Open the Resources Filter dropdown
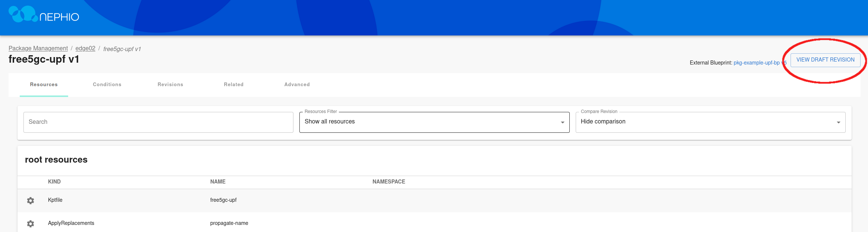Viewport: 868px width, 232px height. click(434, 122)
